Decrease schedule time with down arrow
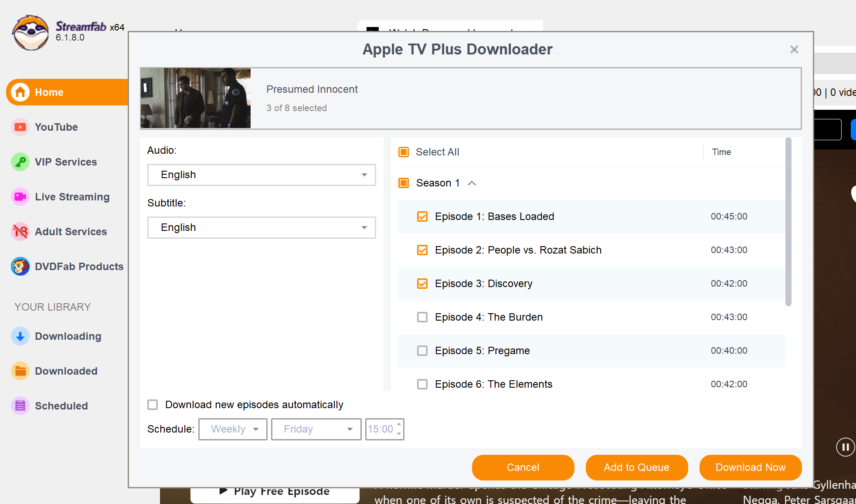 (399, 434)
